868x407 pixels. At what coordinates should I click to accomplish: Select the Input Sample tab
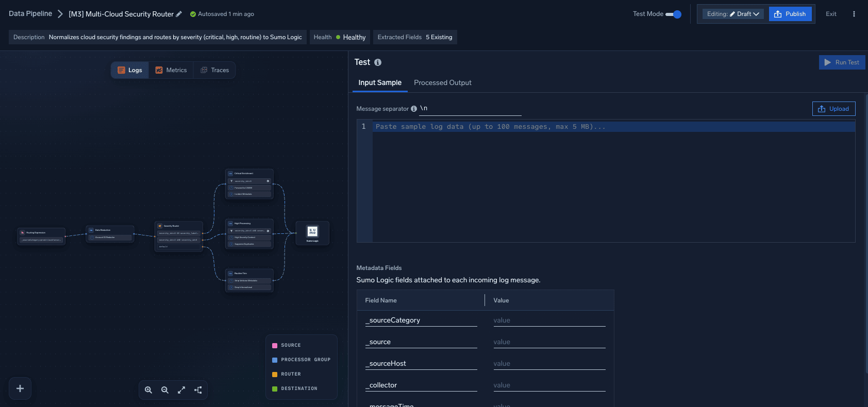coord(380,82)
